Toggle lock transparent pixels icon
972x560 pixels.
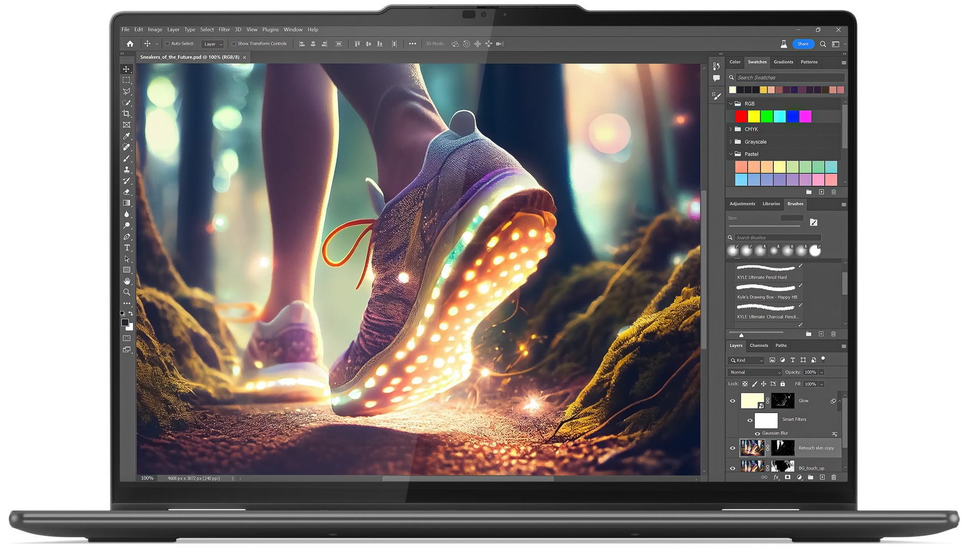click(x=745, y=384)
